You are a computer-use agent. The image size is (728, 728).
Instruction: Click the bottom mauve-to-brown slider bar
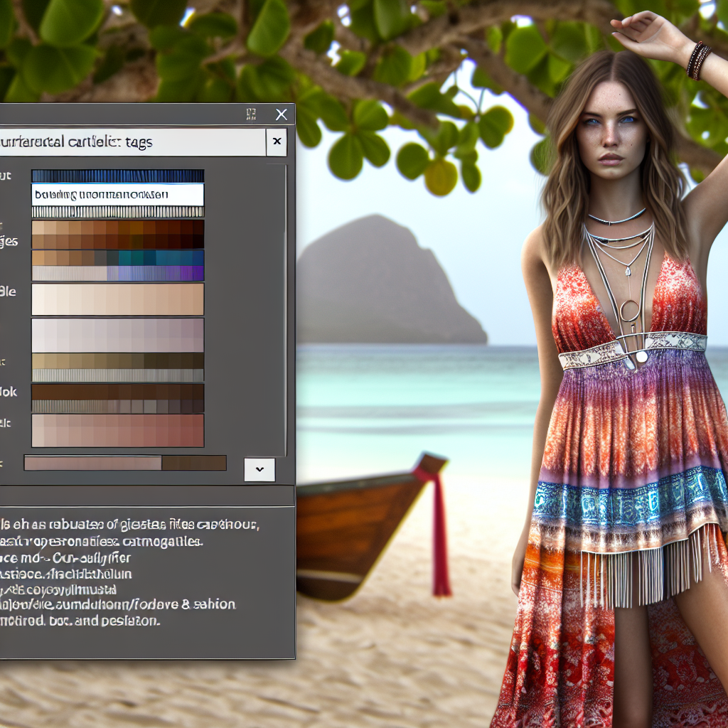click(x=125, y=463)
